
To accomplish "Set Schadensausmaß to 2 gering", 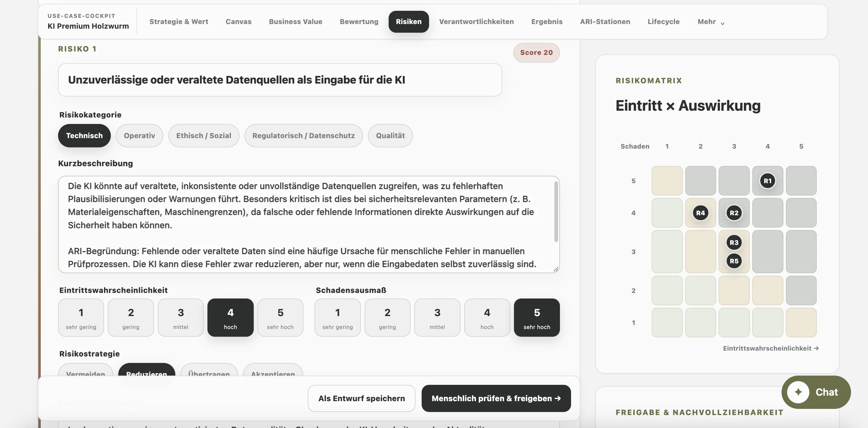I will (387, 317).
